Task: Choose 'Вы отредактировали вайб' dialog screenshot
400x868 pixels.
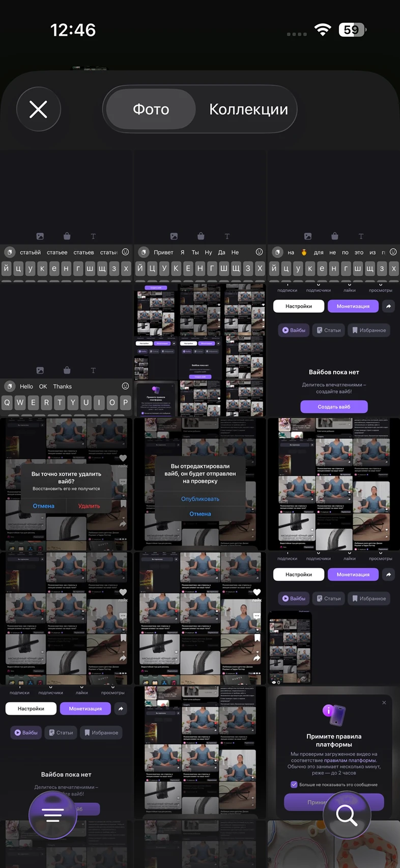Action: [200, 484]
